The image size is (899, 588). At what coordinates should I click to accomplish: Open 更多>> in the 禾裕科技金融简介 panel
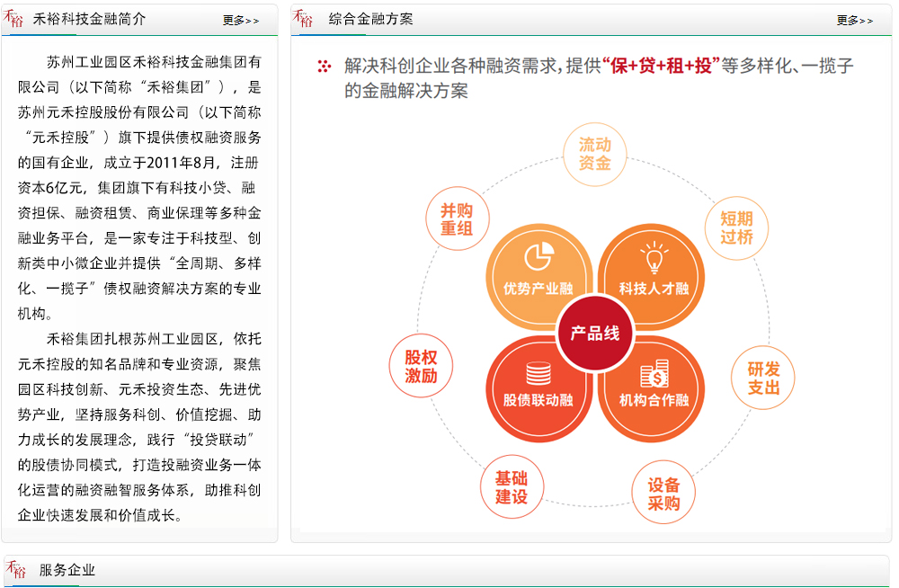pyautogui.click(x=240, y=20)
